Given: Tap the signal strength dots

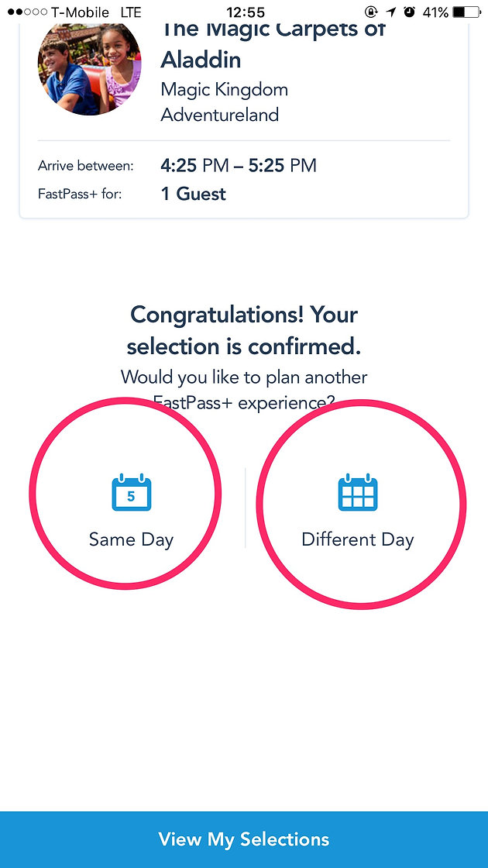Looking at the screenshot, I should click(x=28, y=12).
